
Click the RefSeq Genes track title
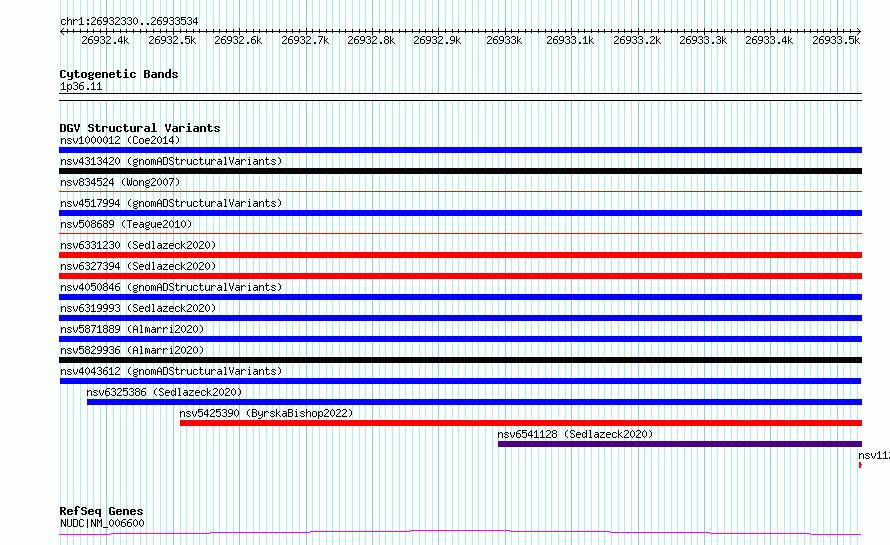[101, 512]
